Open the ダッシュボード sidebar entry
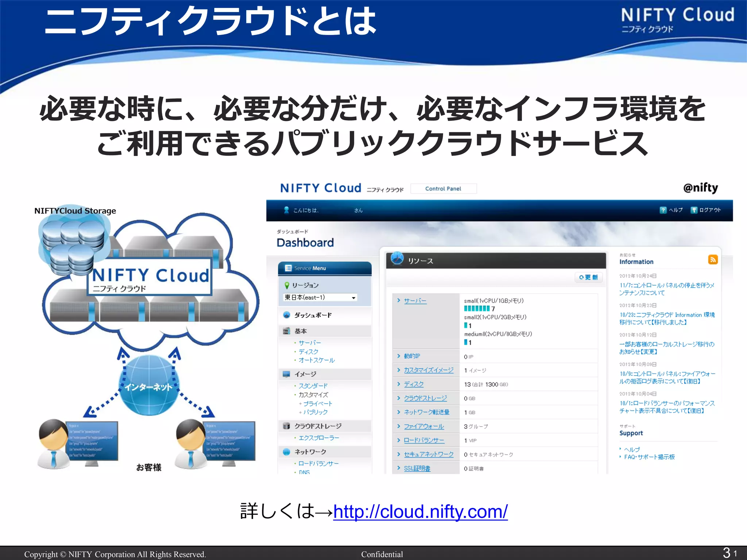 click(313, 315)
